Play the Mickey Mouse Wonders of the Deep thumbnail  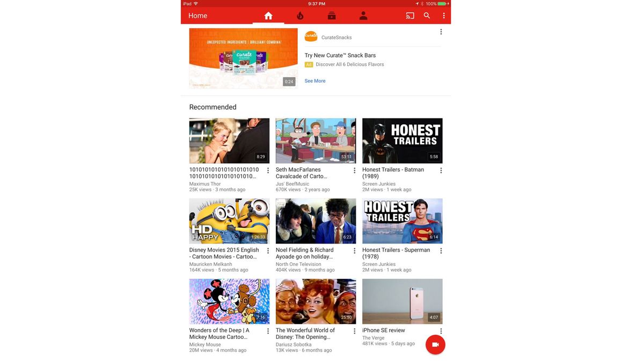pos(229,301)
